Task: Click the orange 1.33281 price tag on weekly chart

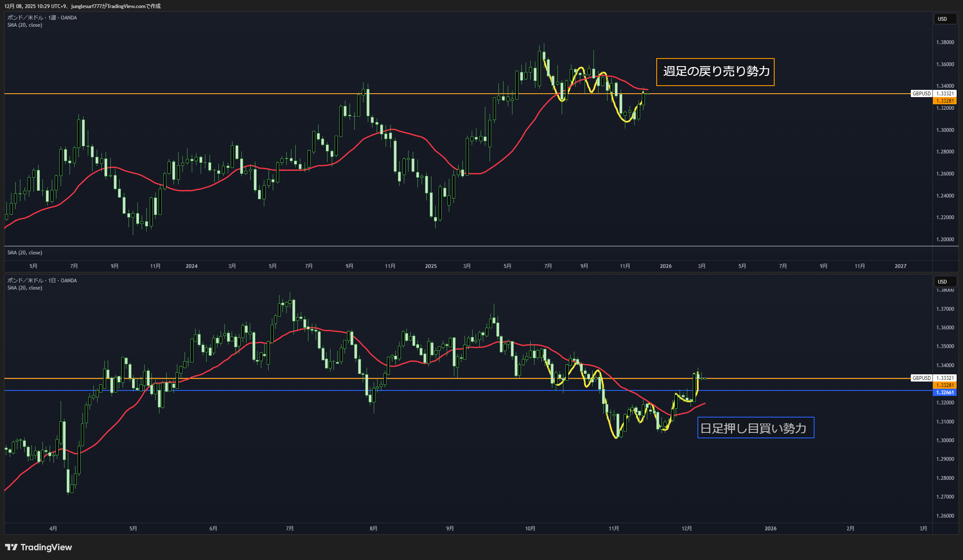Action: (x=945, y=101)
